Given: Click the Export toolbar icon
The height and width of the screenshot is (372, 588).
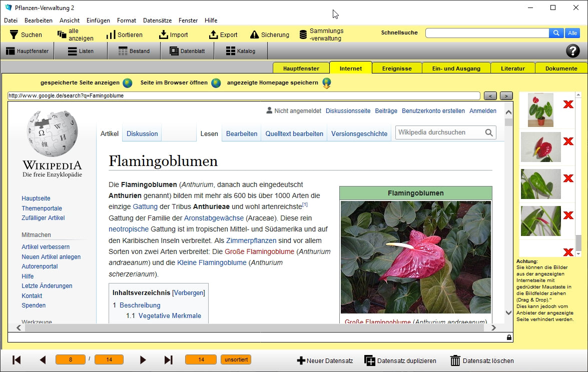Looking at the screenshot, I should tap(214, 34).
